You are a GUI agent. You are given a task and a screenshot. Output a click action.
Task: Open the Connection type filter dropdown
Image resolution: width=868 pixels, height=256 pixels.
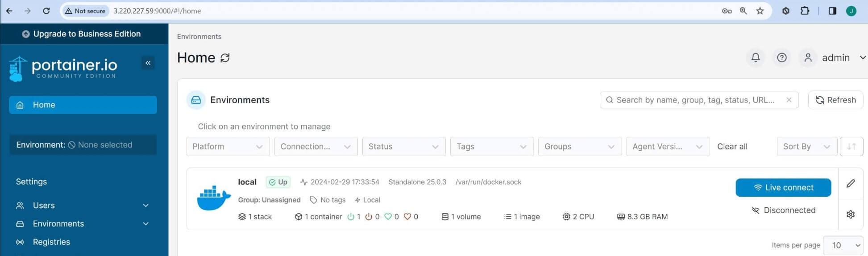(316, 147)
